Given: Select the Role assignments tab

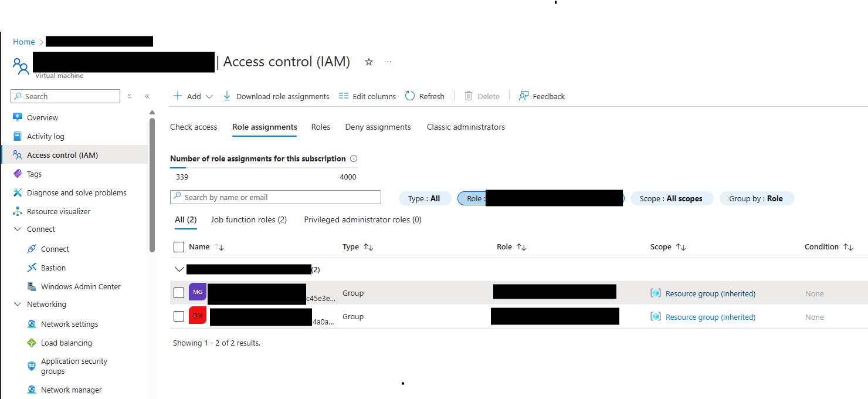Looking at the screenshot, I should (265, 127).
